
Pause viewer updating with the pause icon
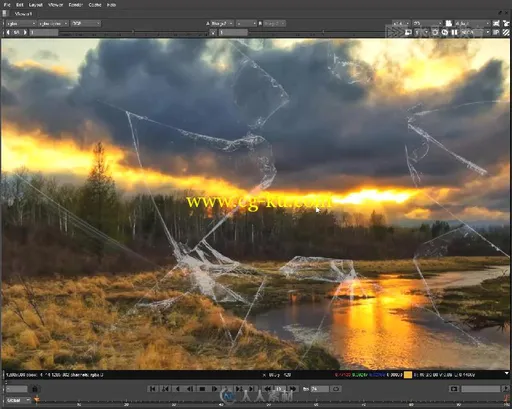[454, 32]
